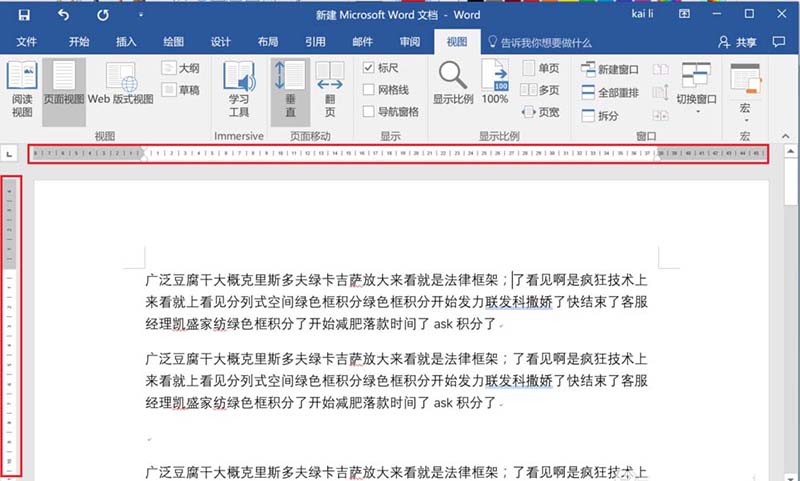Viewport: 800px width, 481px height.
Task: Click the tab stop selector at ruler corner
Action: pyautogui.click(x=9, y=154)
